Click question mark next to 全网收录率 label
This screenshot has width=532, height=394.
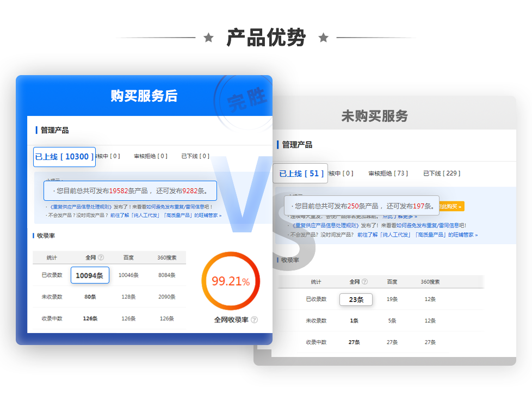(x=254, y=319)
